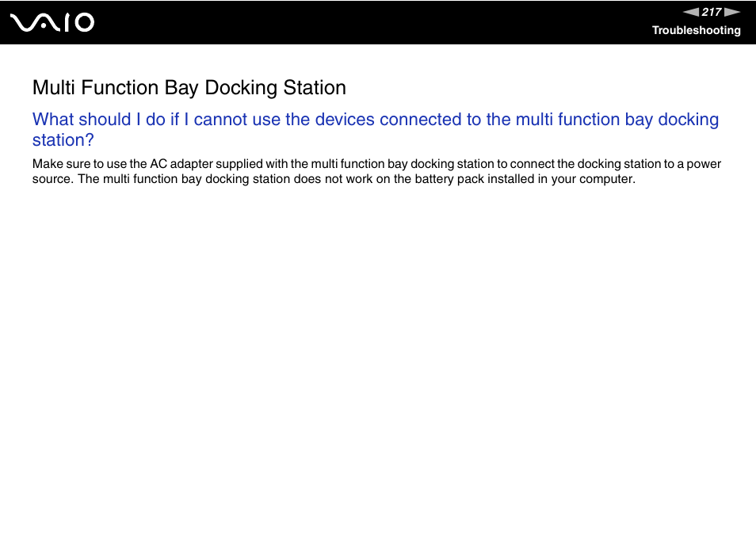The width and height of the screenshot is (756, 534).
Task: Click the paragraph starting 'Make sure to use the AC adapter'
Action: tap(376, 171)
